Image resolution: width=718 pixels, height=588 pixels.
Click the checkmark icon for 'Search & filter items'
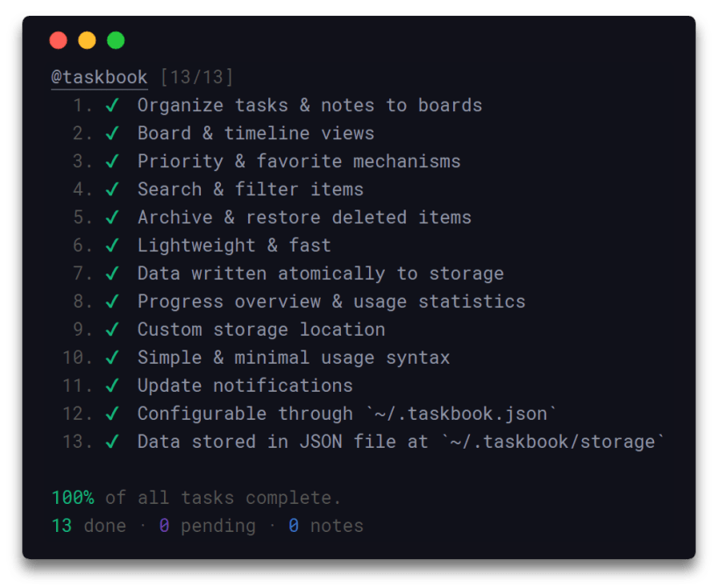112,189
